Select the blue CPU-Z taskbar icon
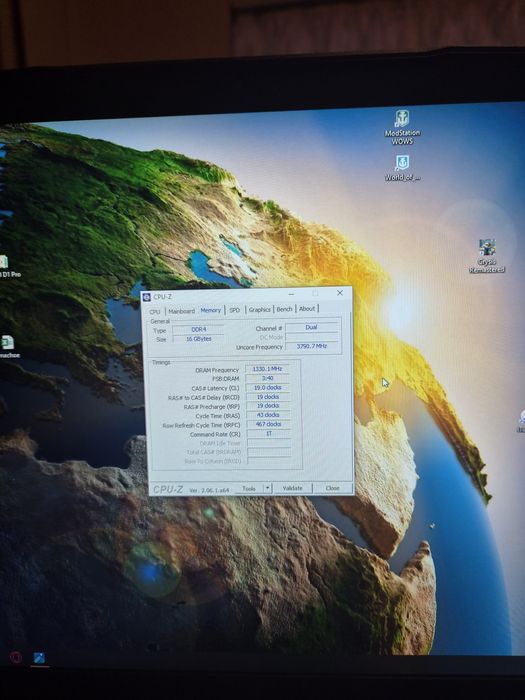525x700 pixels. point(39,658)
